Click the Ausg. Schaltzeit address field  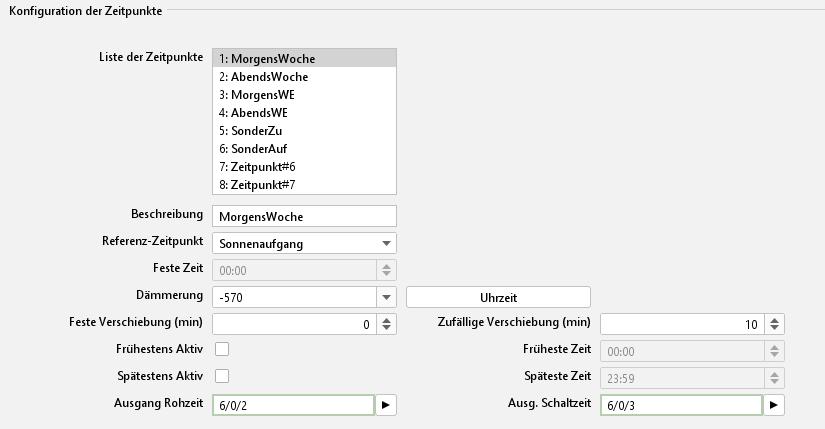680,404
